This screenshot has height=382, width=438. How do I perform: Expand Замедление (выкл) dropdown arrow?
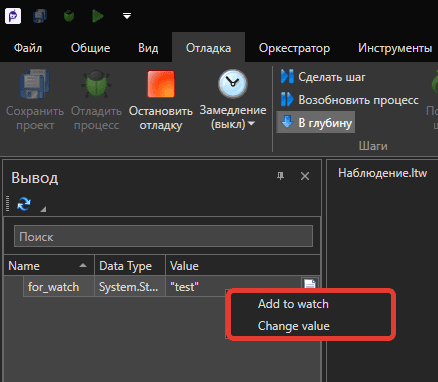point(252,124)
